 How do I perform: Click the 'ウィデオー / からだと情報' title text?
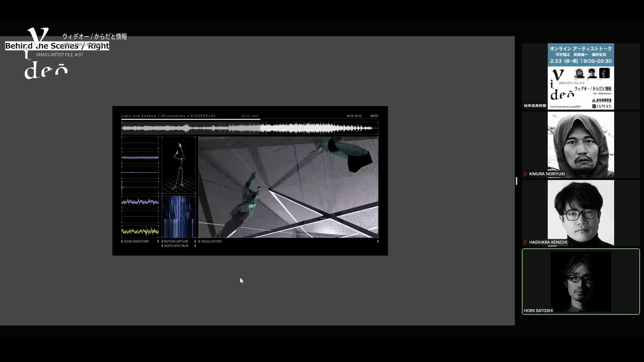pos(95,37)
